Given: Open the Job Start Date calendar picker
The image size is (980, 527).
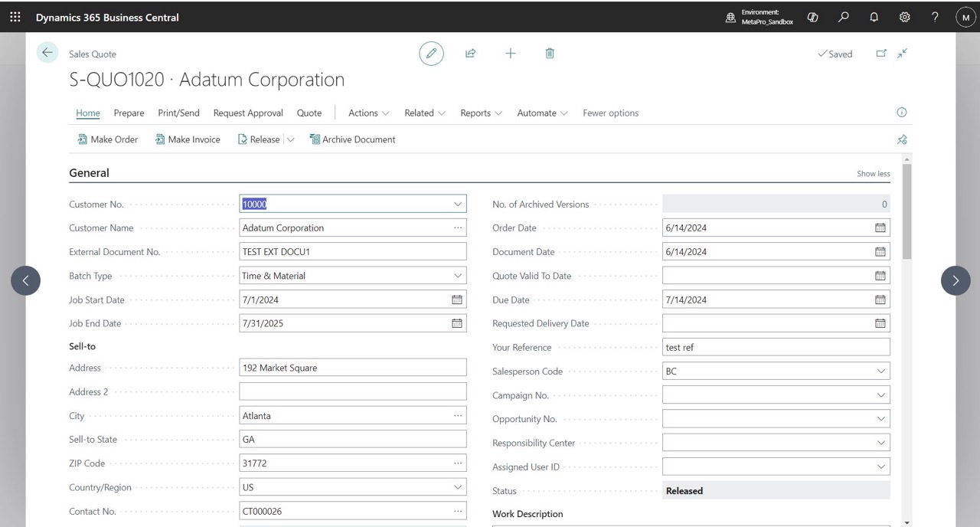Looking at the screenshot, I should tap(457, 300).
